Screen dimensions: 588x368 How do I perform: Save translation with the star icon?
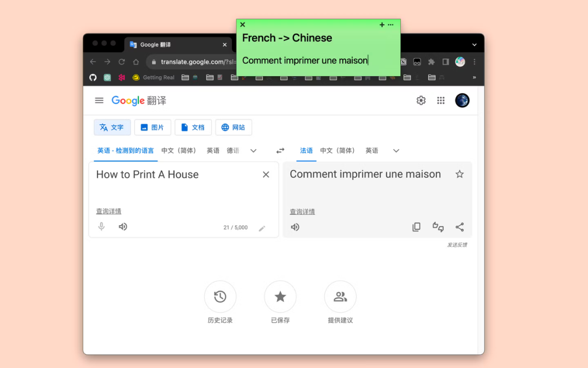tap(460, 174)
